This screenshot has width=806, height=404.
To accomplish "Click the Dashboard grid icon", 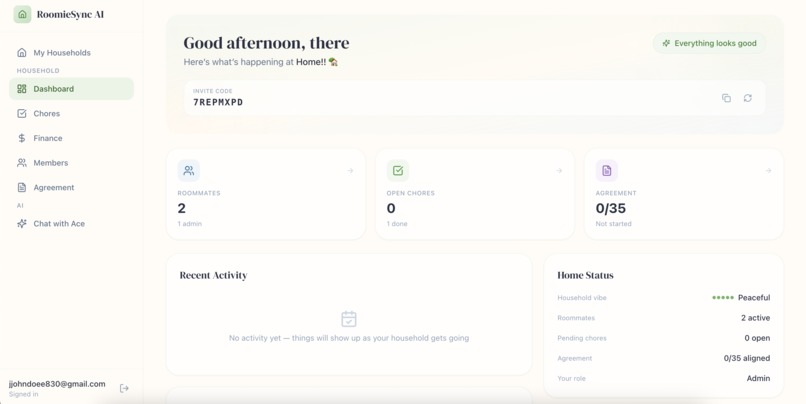I will pos(22,89).
